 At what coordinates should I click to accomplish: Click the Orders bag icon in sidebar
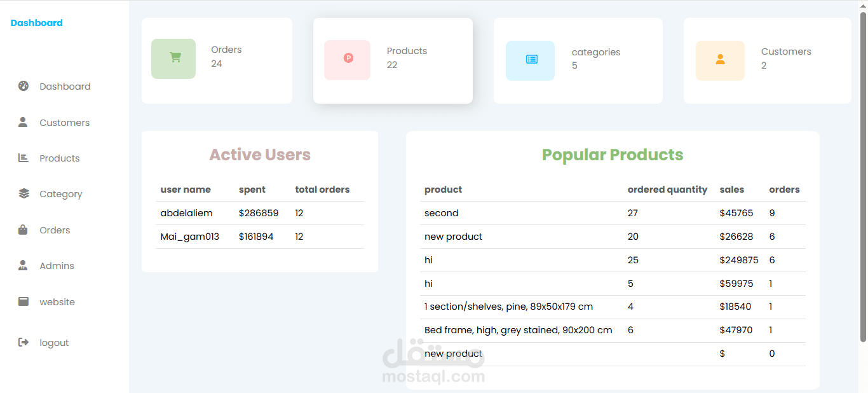23,230
